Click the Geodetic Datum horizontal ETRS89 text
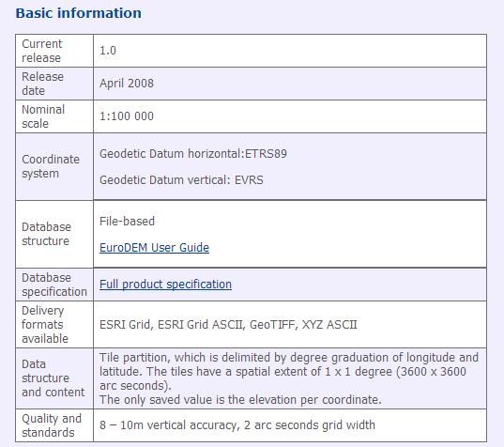Viewport: 504px width, 447px height. coord(193,154)
